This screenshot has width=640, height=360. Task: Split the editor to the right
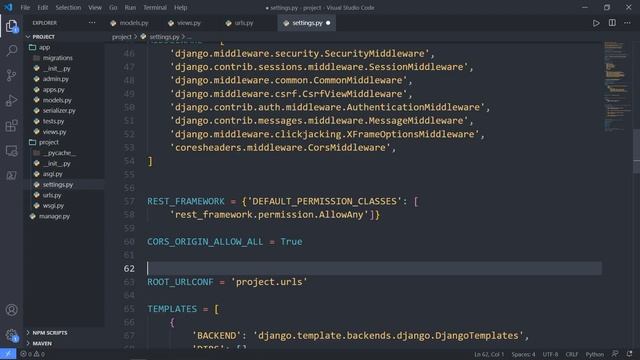pos(612,23)
